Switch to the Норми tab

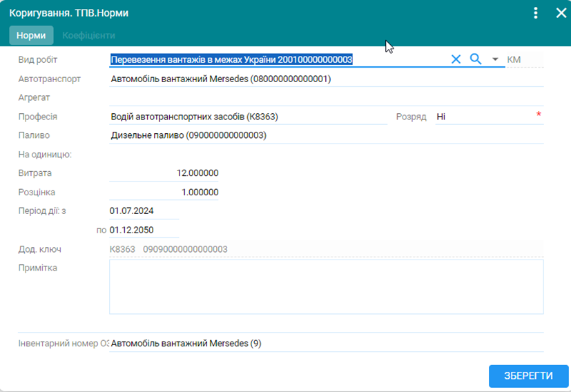(x=31, y=35)
